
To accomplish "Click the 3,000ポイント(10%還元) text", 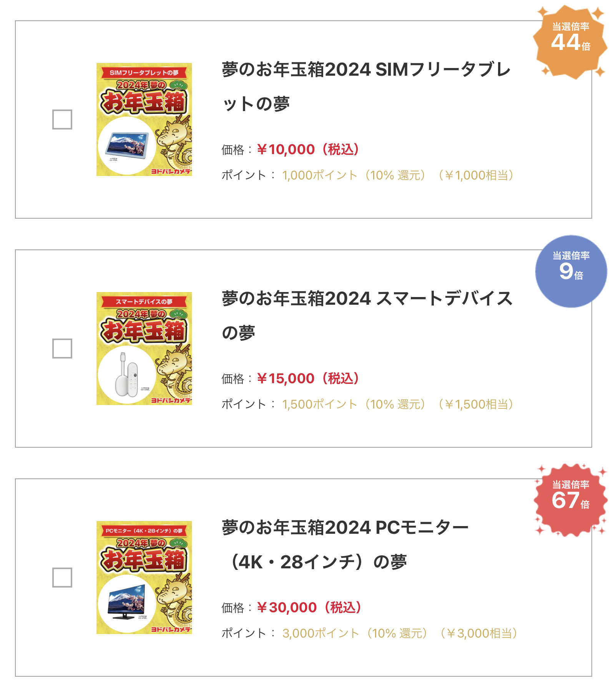I will 355,633.
